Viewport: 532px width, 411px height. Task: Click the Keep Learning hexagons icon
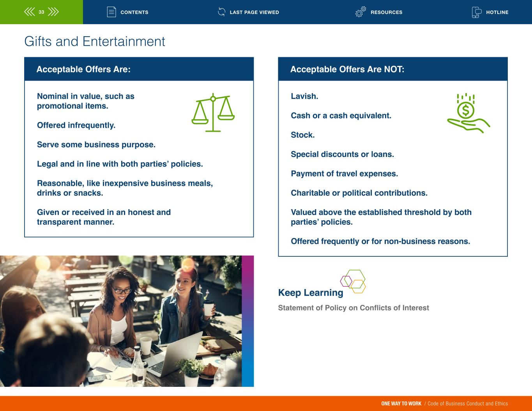click(353, 281)
